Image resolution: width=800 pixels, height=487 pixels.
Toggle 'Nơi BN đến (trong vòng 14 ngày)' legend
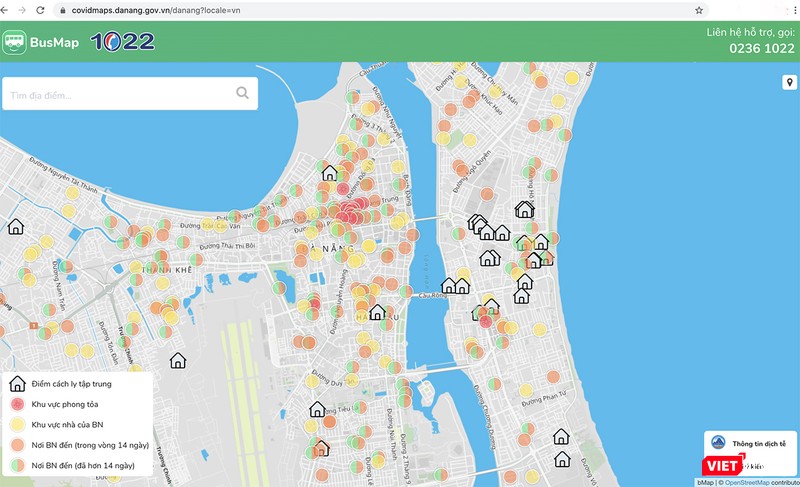click(90, 445)
